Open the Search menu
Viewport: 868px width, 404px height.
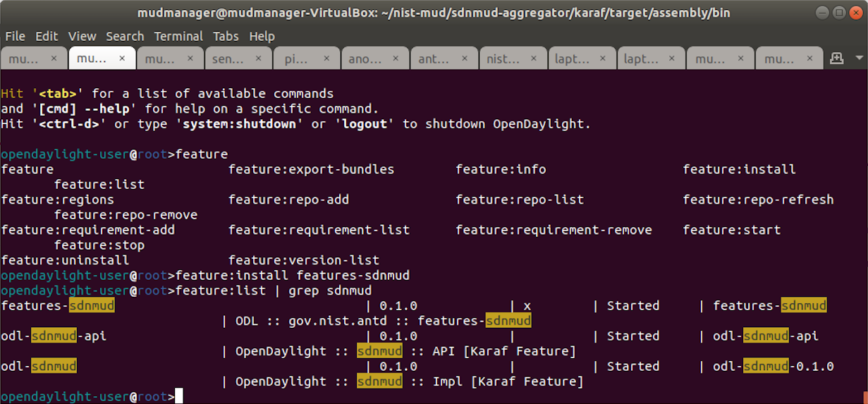coord(125,36)
